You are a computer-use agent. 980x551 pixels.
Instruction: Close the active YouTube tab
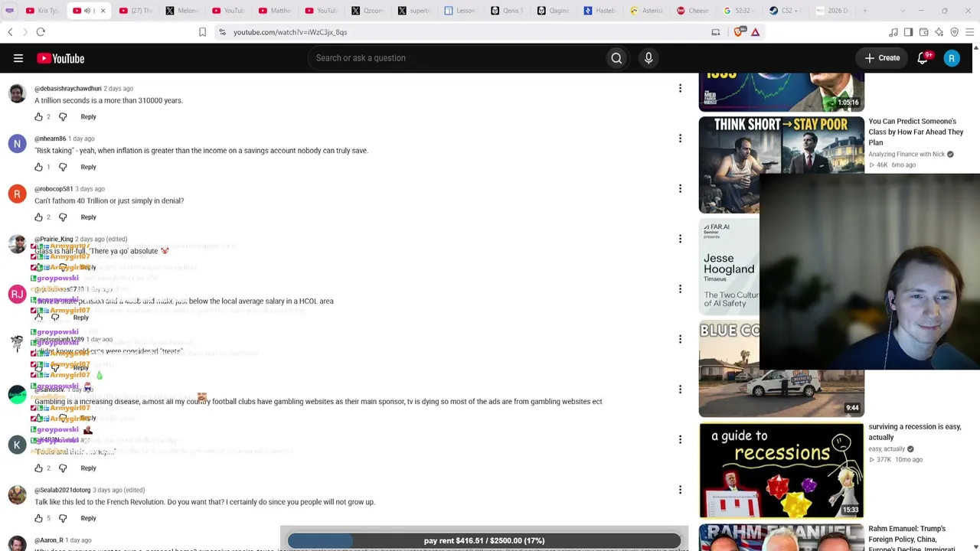[x=103, y=11]
